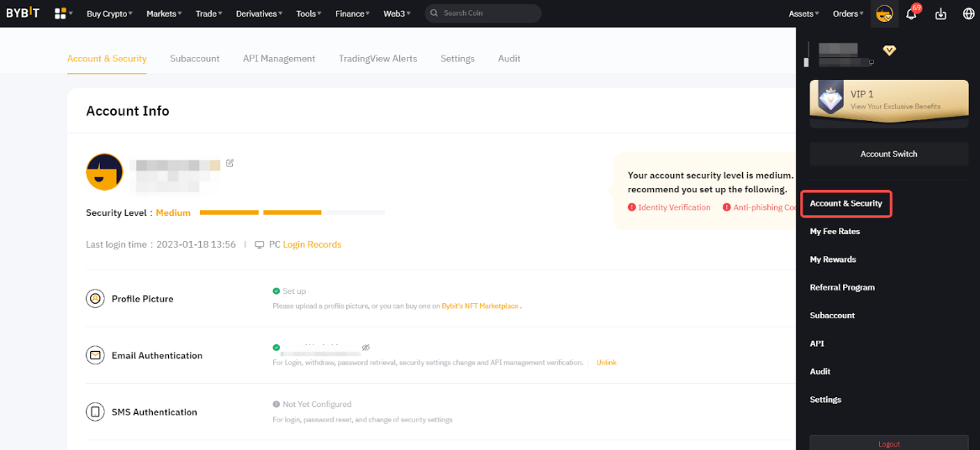
Task: Click the Anti-phishing warning icon
Action: point(727,207)
